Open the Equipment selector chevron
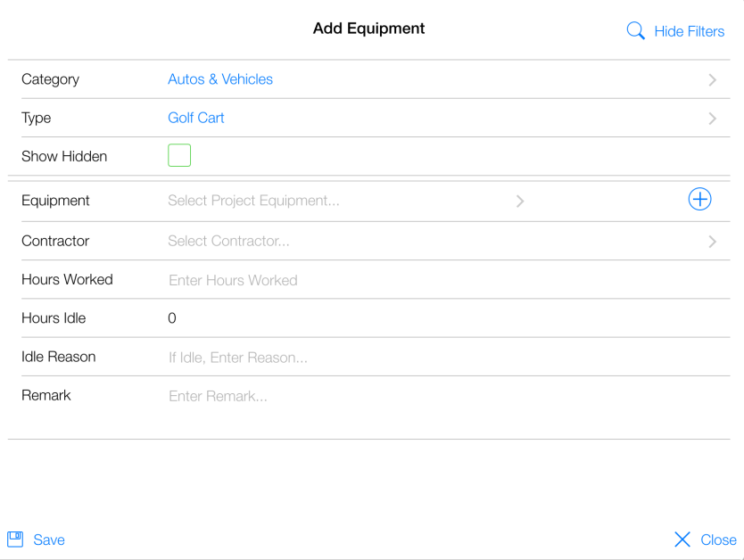744x560 pixels. tap(520, 202)
